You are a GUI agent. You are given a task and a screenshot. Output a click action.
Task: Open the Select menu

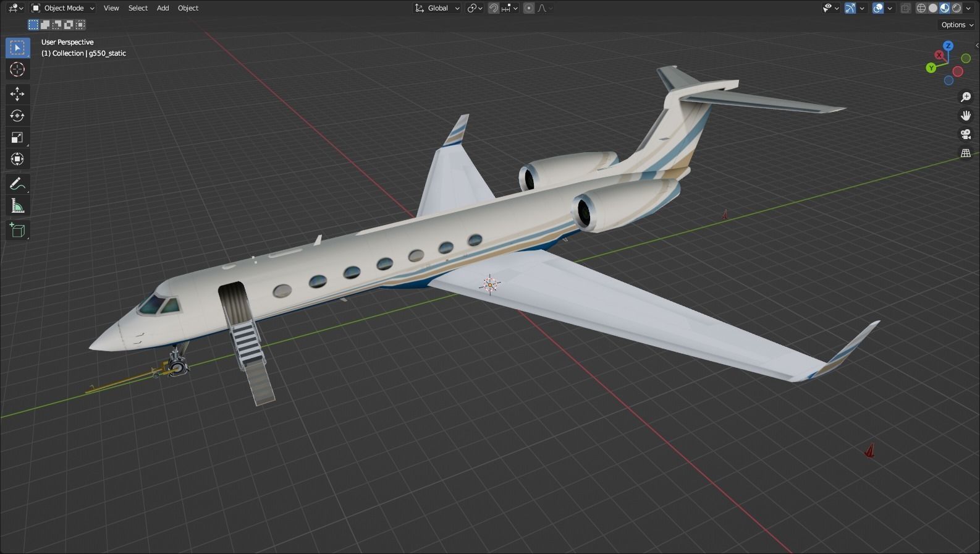coord(138,8)
